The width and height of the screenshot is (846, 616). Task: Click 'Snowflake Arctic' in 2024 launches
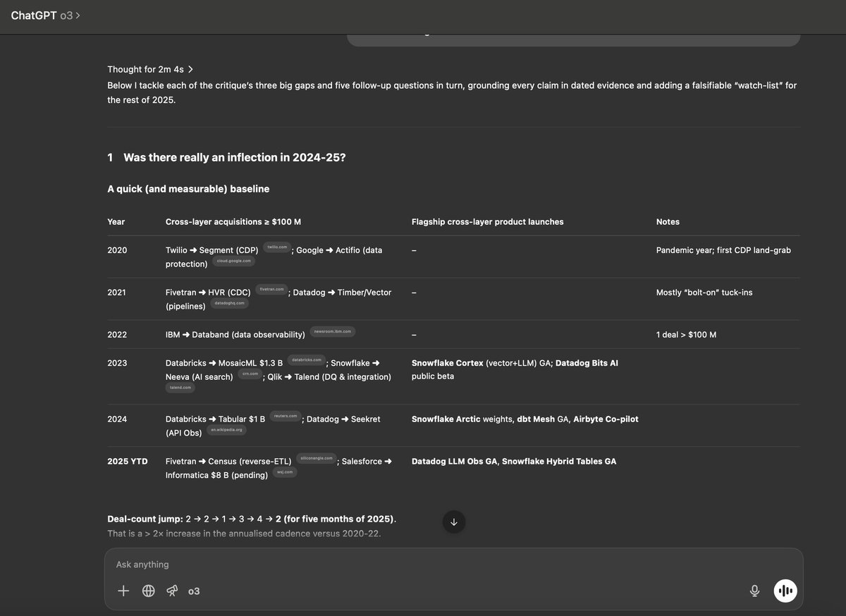tap(446, 419)
